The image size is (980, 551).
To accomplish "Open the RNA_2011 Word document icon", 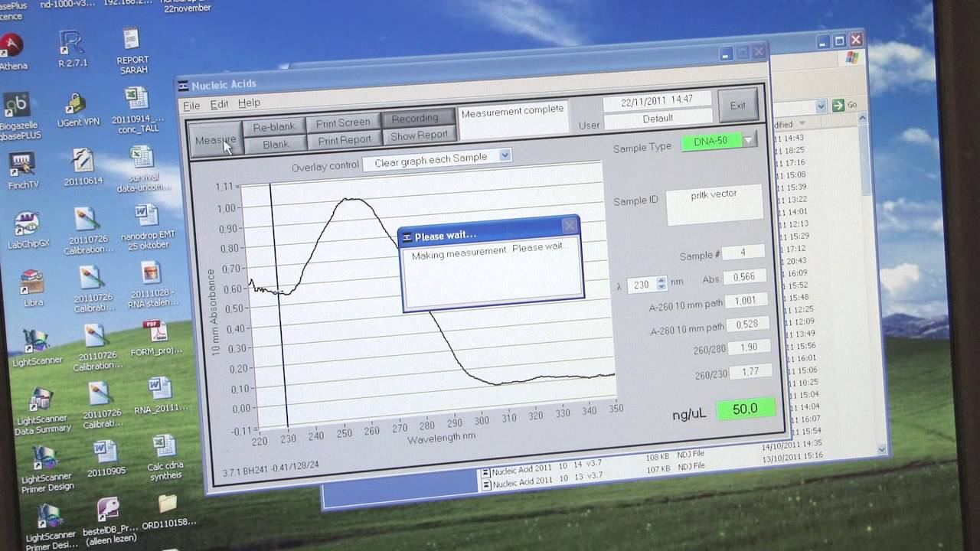I will click(160, 395).
